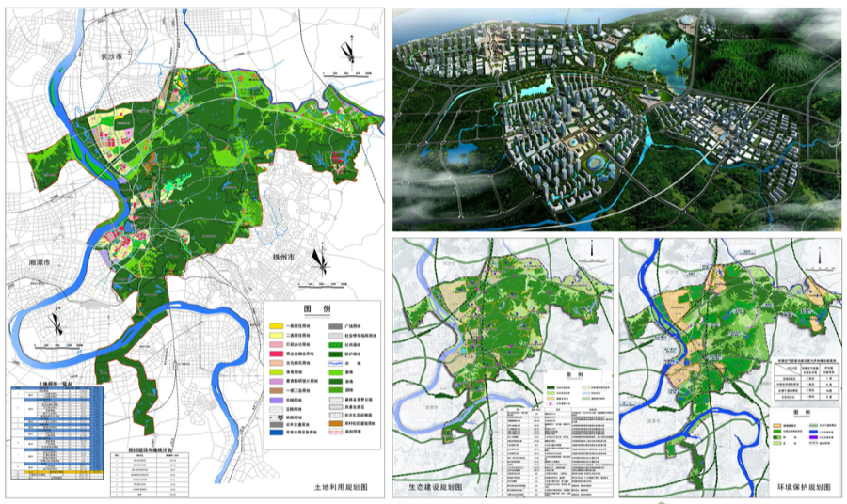Click the north arrow in the 环境保护规划图 map
This screenshot has width=847, height=504.
tap(820, 251)
